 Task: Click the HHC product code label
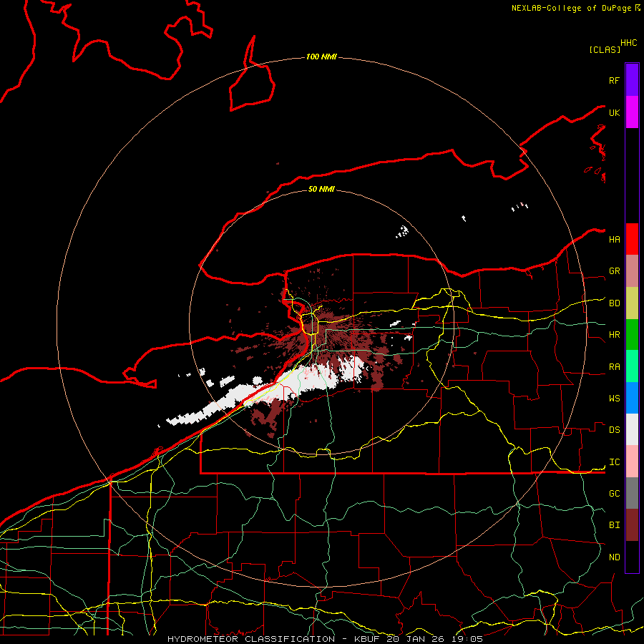click(628, 43)
